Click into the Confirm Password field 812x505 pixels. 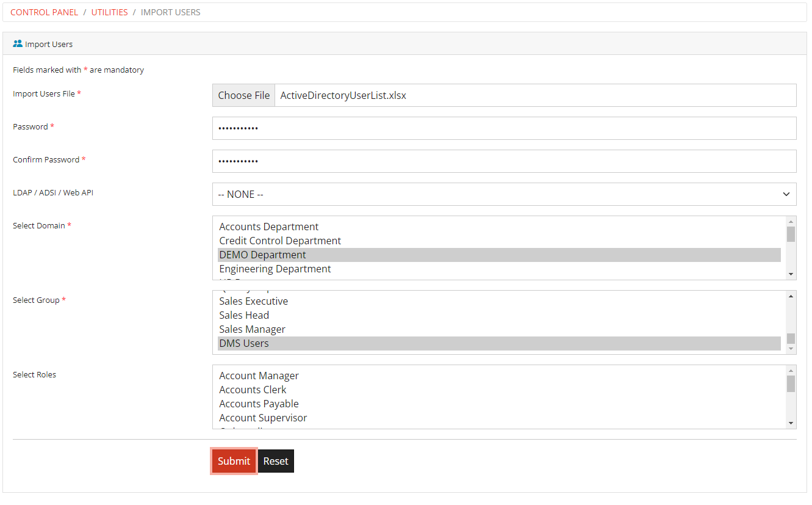point(503,161)
